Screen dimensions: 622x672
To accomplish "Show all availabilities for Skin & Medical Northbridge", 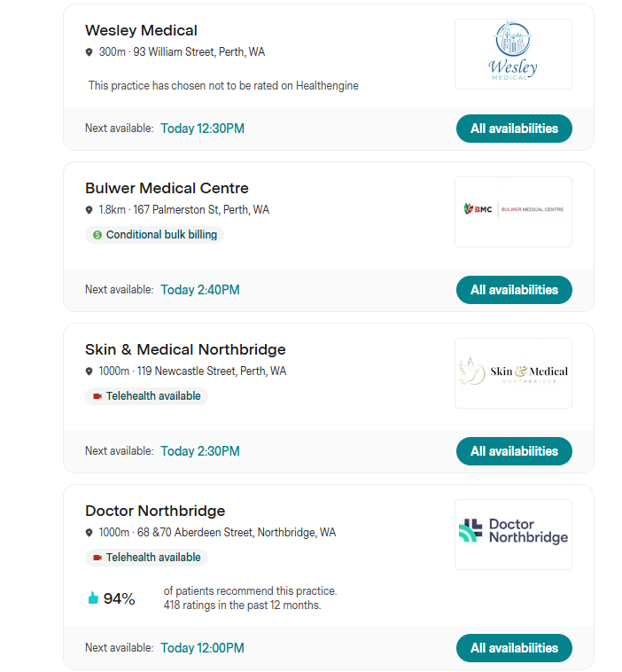I will pos(514,451).
